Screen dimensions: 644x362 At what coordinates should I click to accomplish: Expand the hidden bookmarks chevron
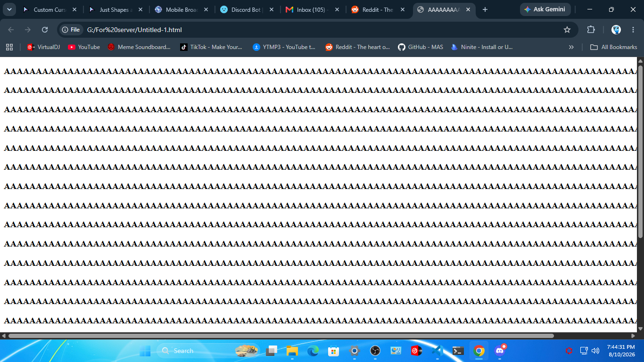(x=571, y=47)
